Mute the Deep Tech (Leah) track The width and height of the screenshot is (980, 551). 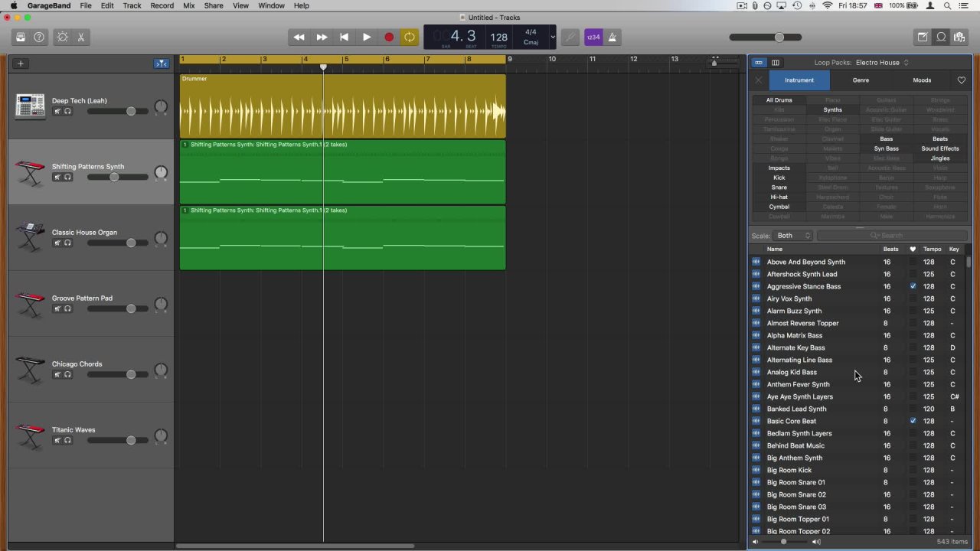coord(57,111)
